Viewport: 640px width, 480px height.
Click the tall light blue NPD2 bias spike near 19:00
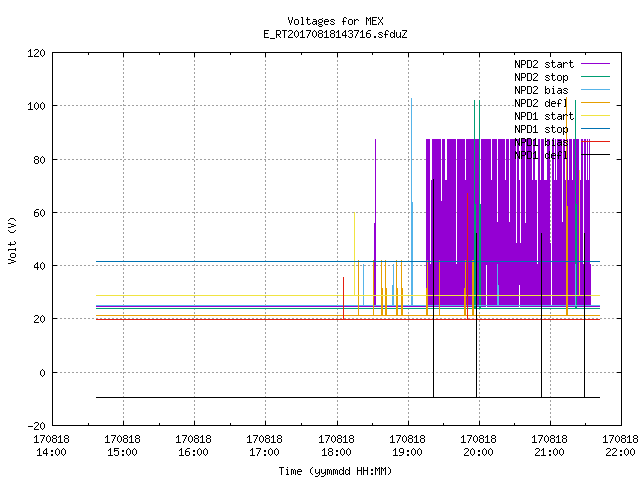[411, 202]
